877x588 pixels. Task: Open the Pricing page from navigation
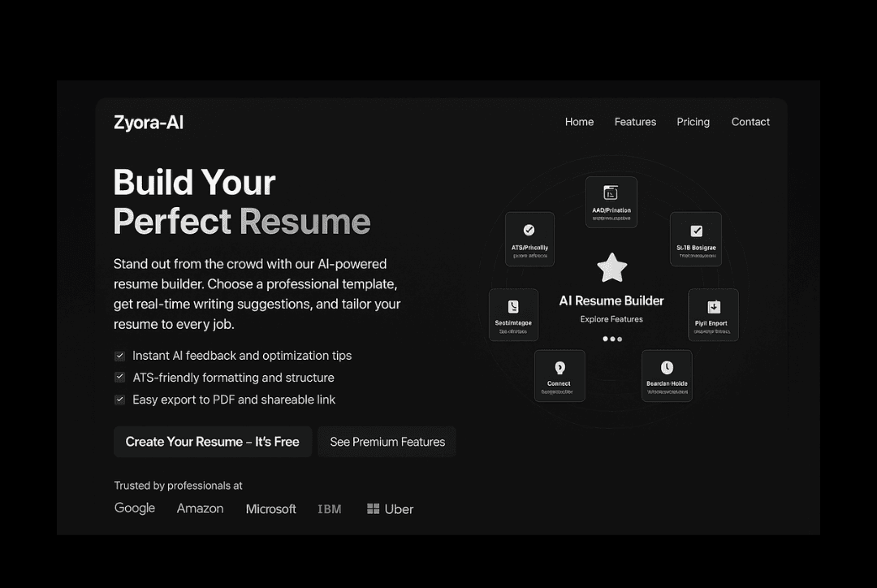693,122
